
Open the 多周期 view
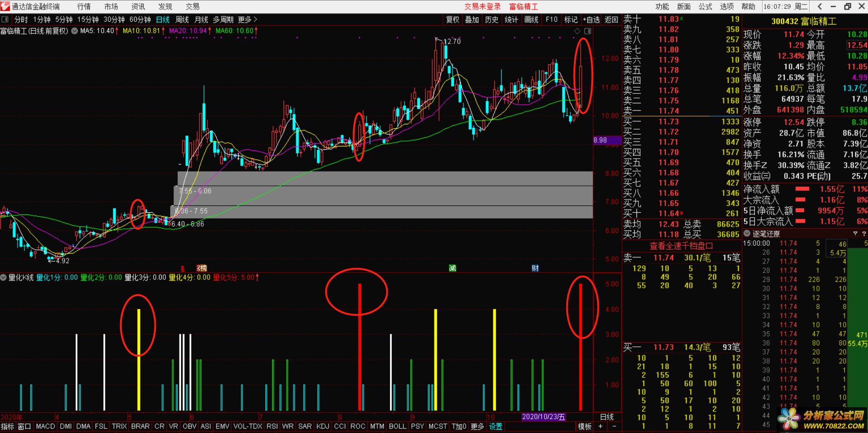[223, 19]
